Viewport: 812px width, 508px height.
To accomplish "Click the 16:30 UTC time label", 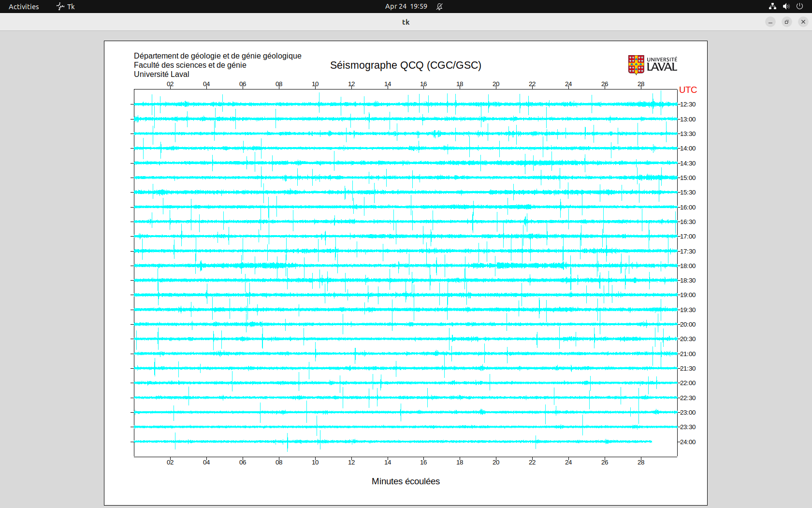I will coord(688,222).
